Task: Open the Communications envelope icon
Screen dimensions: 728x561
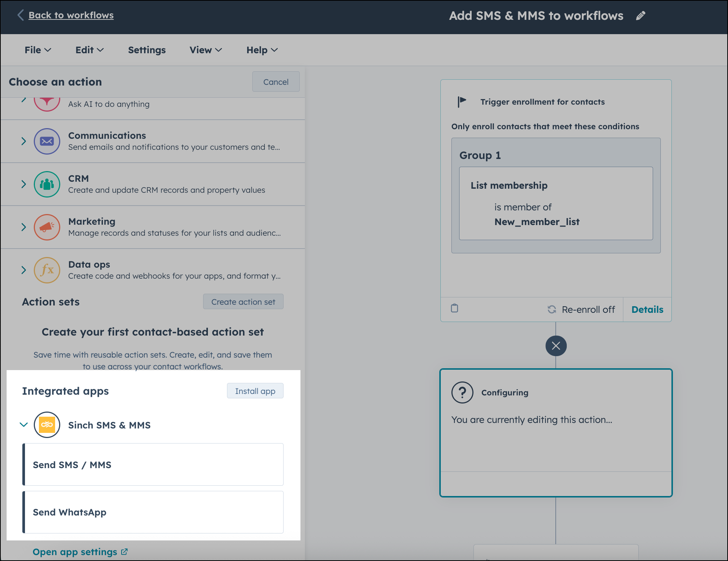Action: (47, 141)
